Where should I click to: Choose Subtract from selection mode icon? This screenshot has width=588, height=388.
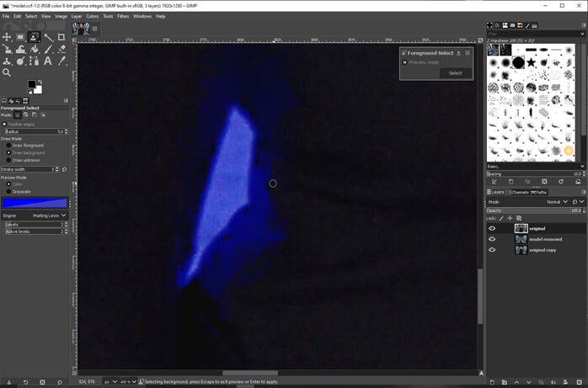[x=35, y=115]
